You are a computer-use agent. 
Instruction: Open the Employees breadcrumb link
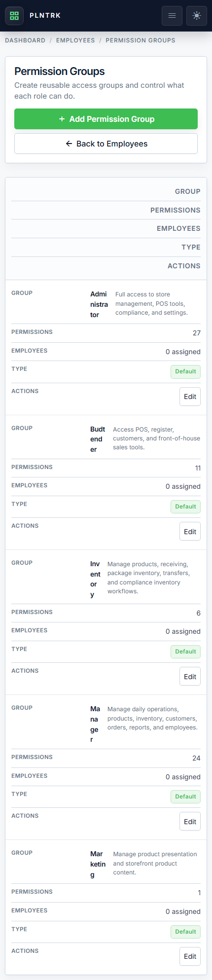tap(75, 40)
